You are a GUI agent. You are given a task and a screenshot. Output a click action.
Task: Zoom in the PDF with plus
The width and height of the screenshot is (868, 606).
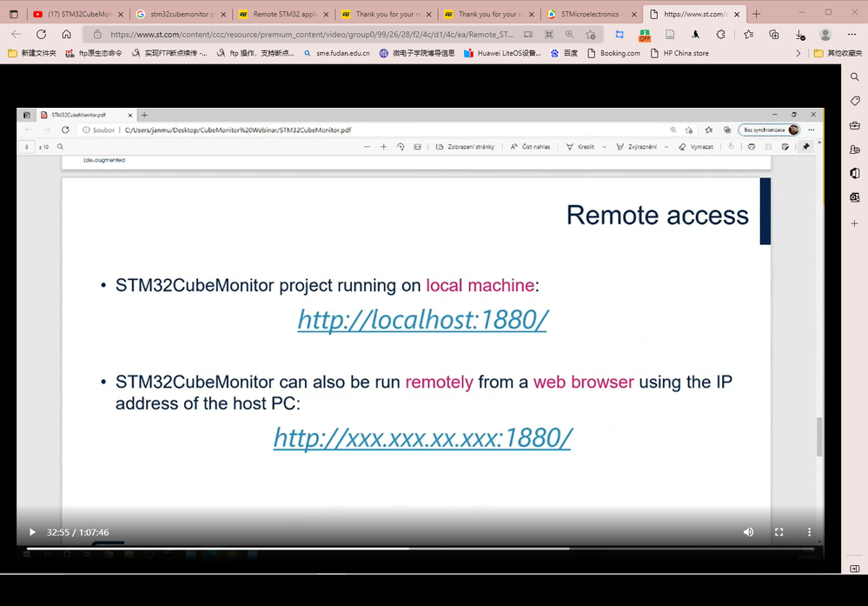pyautogui.click(x=384, y=147)
